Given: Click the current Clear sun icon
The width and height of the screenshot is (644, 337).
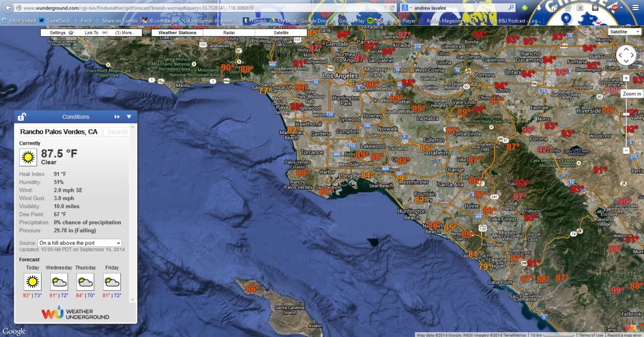Looking at the screenshot, I should pos(28,158).
